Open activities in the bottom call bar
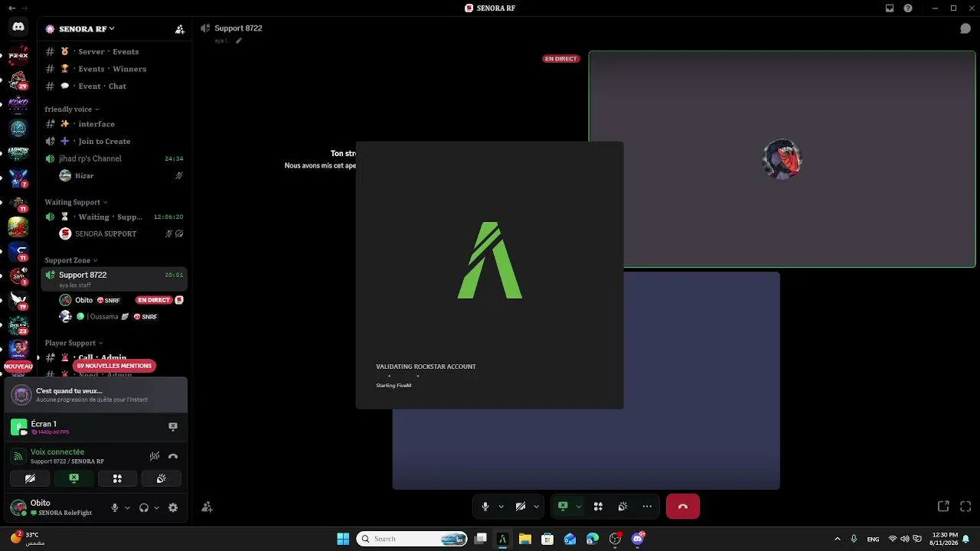The width and height of the screenshot is (980, 551). (598, 507)
